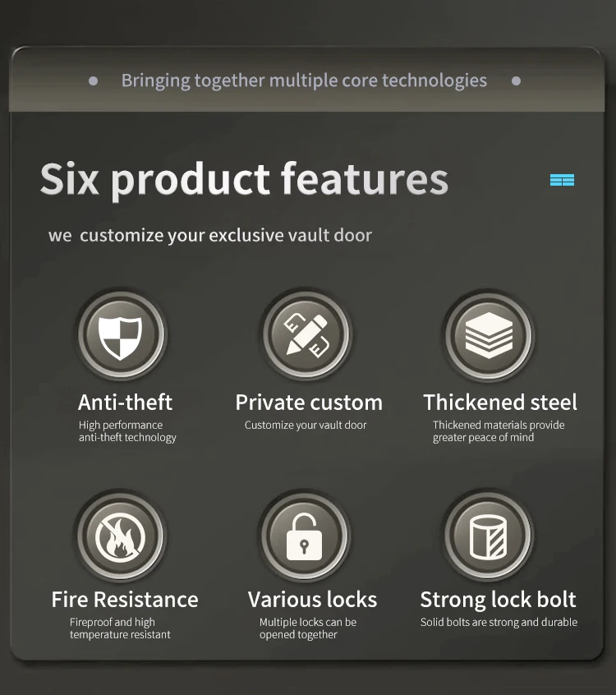Open the Anti-theft feature title
The width and height of the screenshot is (616, 695).
coord(125,403)
